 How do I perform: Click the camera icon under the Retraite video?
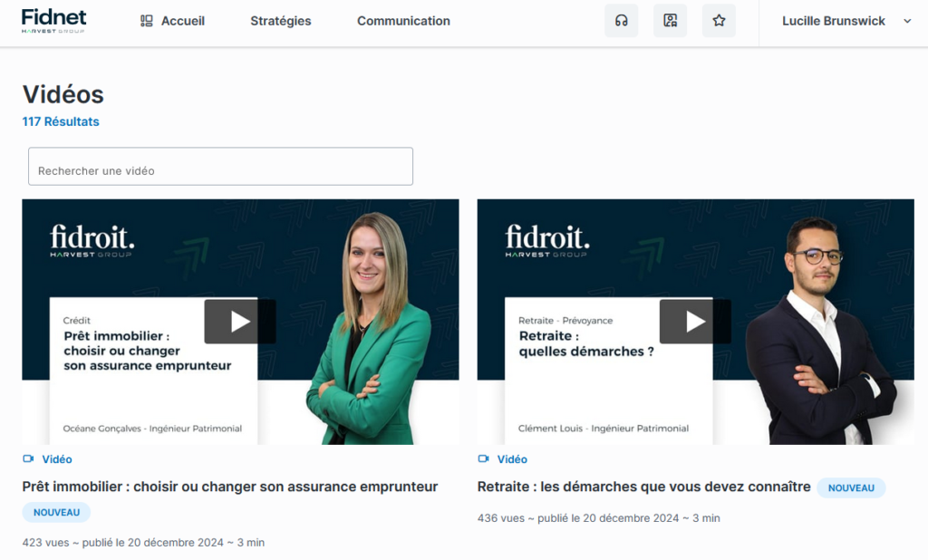pos(483,459)
